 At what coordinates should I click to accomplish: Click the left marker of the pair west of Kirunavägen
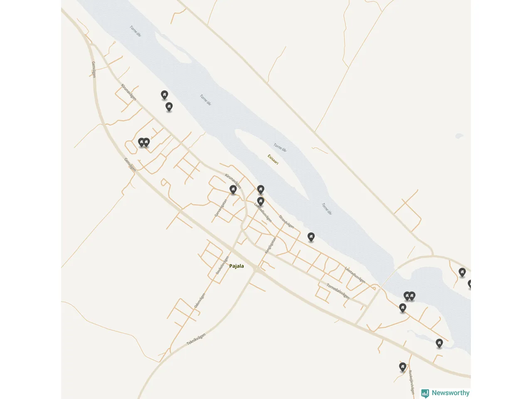[142, 143]
